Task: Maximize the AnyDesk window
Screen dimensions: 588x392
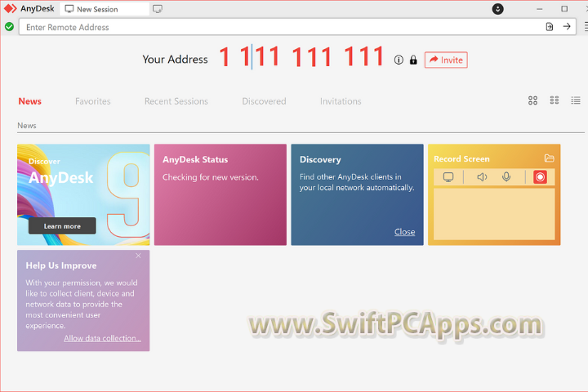Action: (564, 9)
